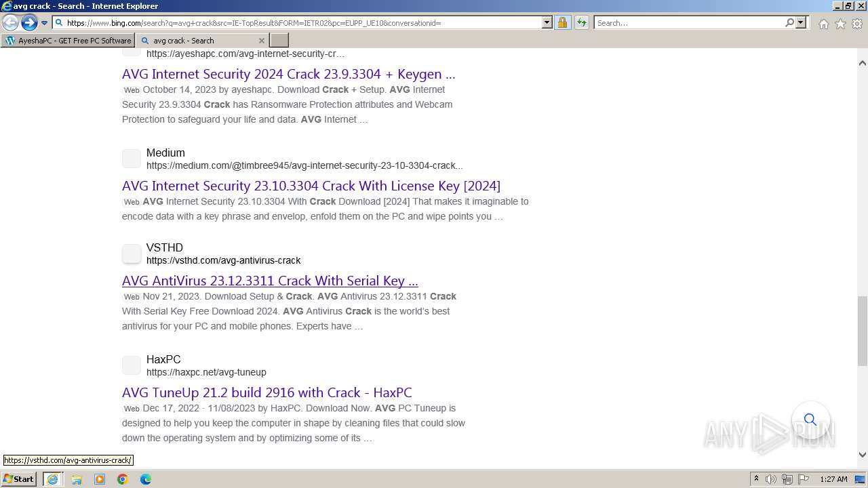The width and height of the screenshot is (868, 488).
Task: Go back with the browser Back arrow
Action: pos(10,23)
